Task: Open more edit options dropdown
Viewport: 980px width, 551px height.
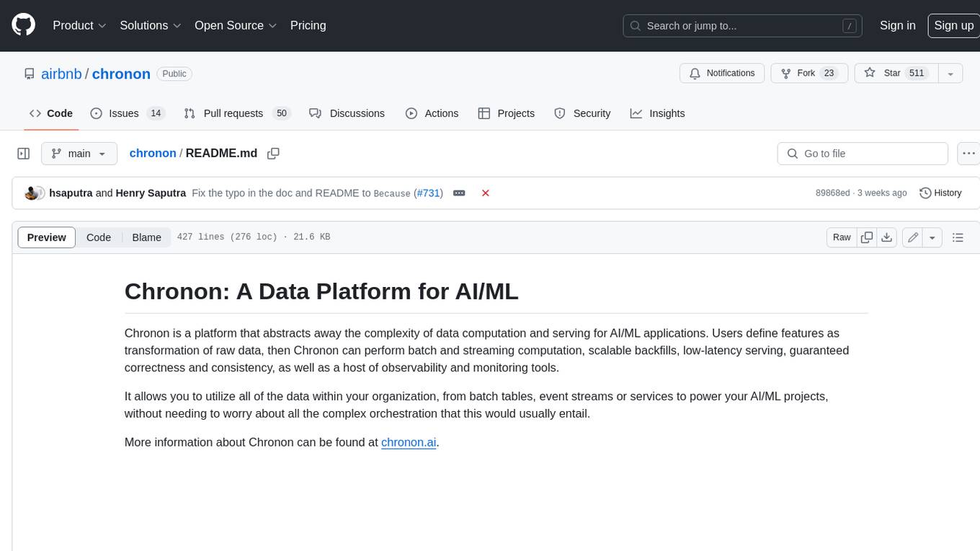Action: (932, 237)
